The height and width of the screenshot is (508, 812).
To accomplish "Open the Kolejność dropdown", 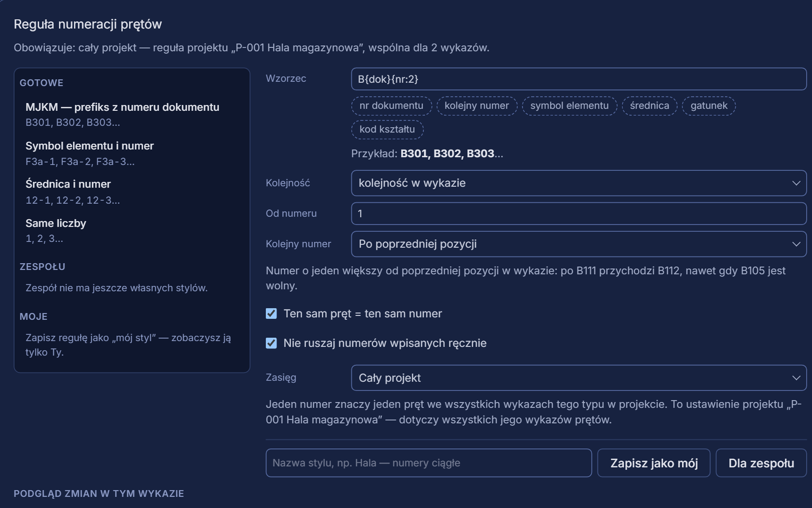I will [579, 183].
